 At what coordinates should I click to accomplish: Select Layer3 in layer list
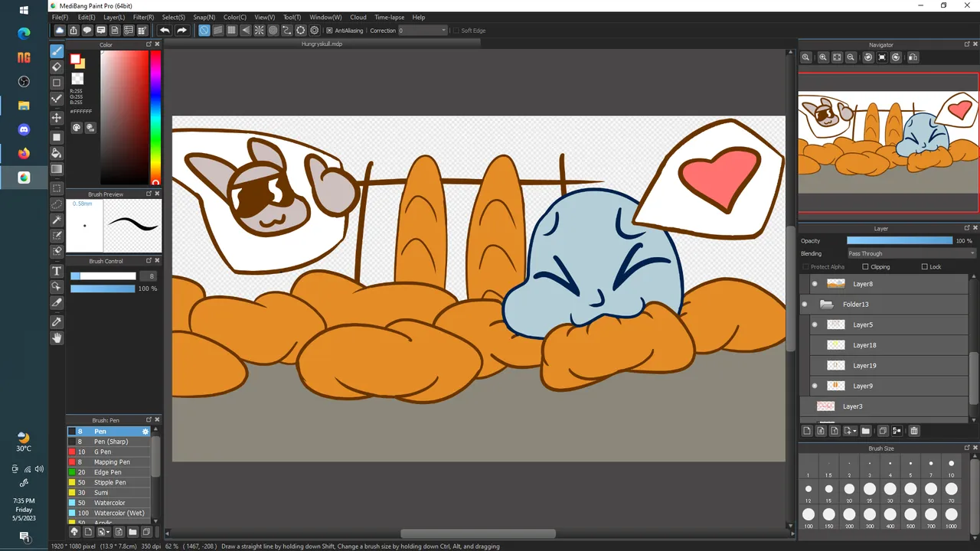(x=884, y=406)
